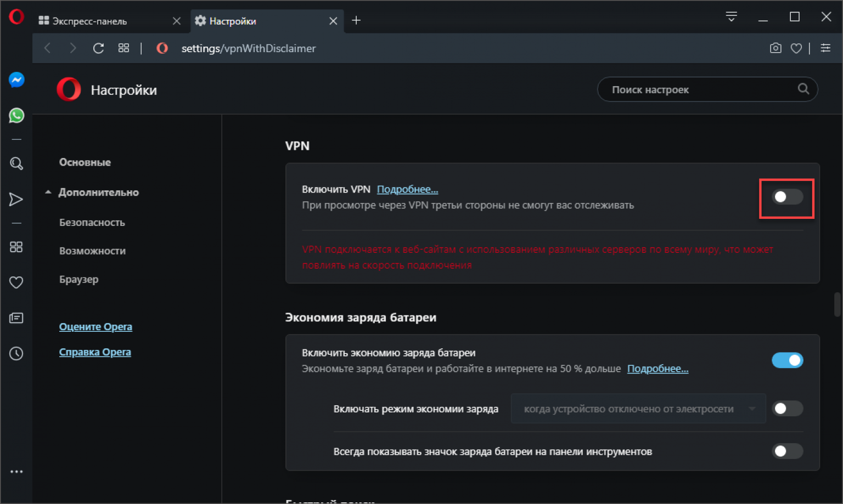This screenshot has width=843, height=504.
Task: Enable the VPN toggle
Action: coord(788,197)
